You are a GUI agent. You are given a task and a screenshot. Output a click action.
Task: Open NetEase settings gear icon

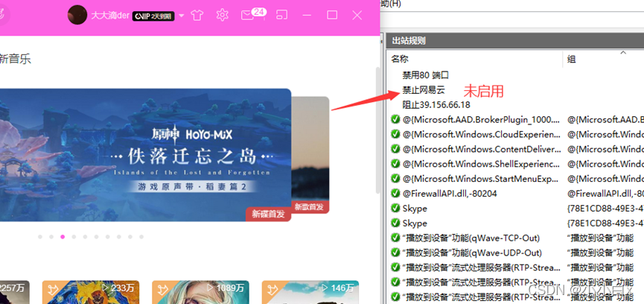(222, 16)
